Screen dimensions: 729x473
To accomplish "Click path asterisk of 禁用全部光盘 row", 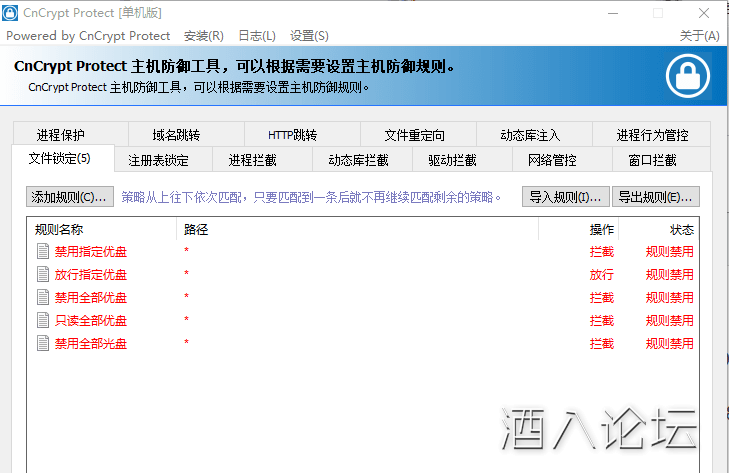I will [x=186, y=342].
